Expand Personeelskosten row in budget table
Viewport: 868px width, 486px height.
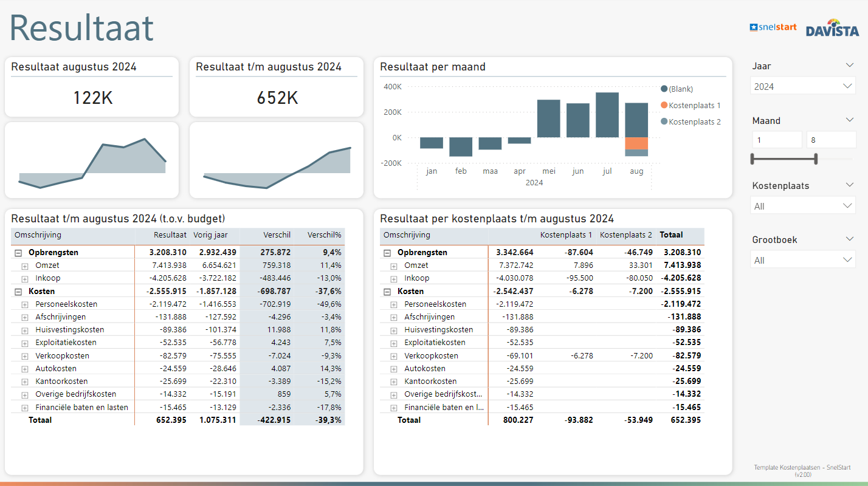25,304
